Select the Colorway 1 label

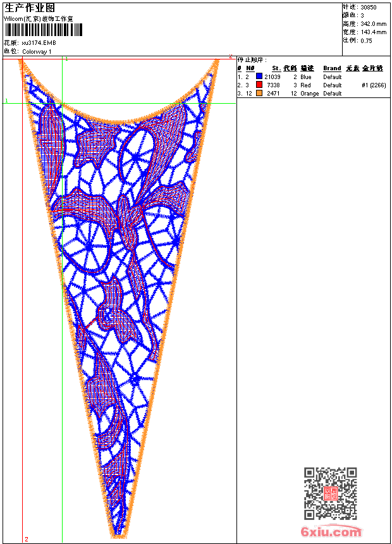point(37,52)
